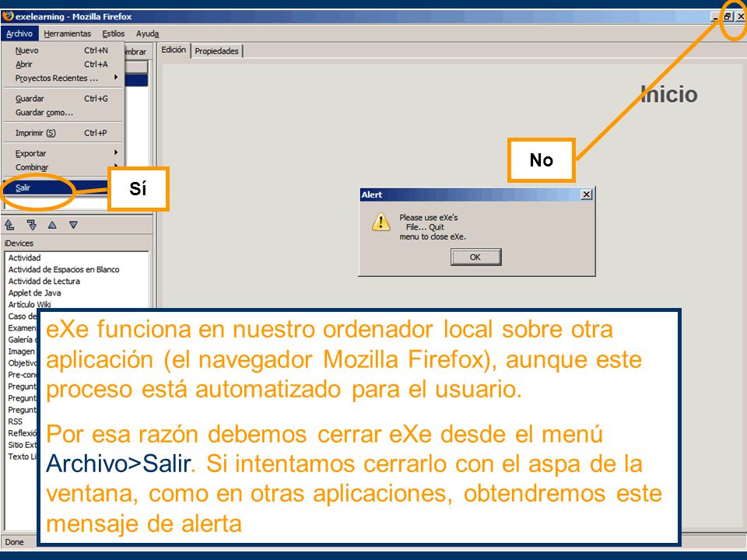
Task: Select Guardar menu entry
Action: click(63, 99)
